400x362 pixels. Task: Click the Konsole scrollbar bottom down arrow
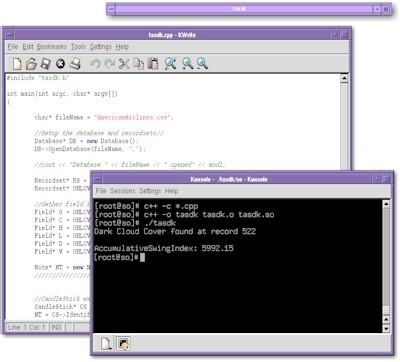[x=386, y=329]
